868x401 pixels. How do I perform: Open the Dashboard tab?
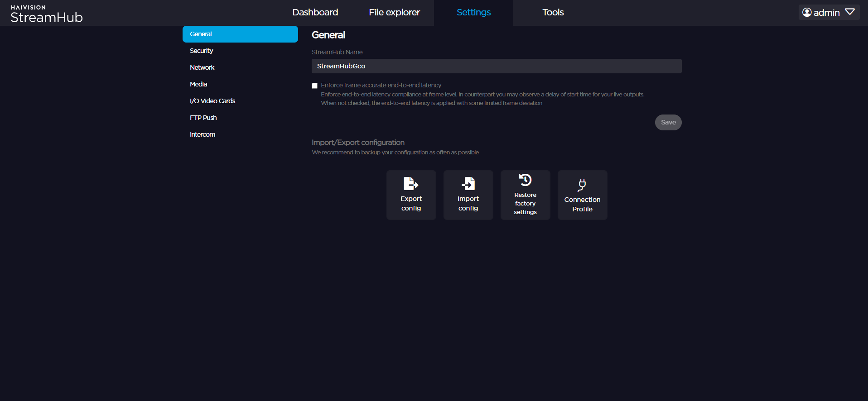(x=315, y=13)
